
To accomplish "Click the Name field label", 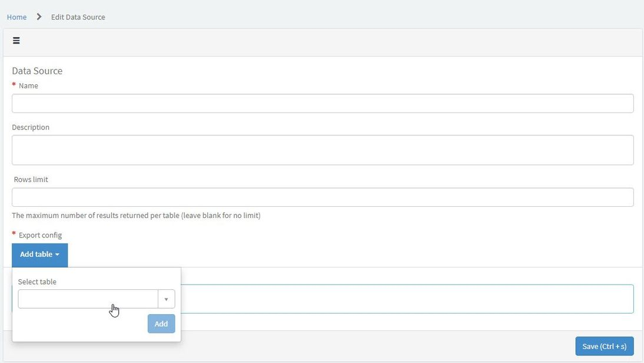I will [28, 85].
